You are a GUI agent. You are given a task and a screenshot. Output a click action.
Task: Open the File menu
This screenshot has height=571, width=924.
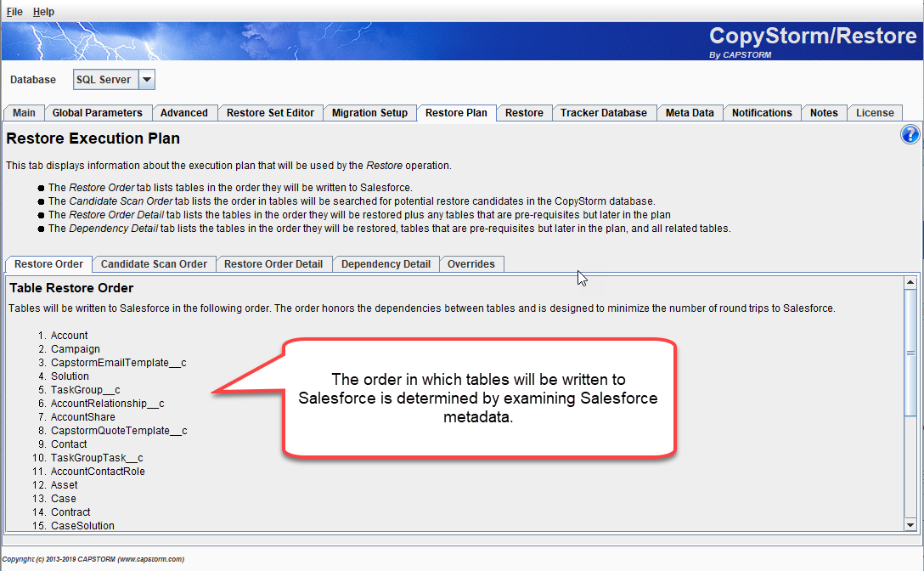[14, 12]
